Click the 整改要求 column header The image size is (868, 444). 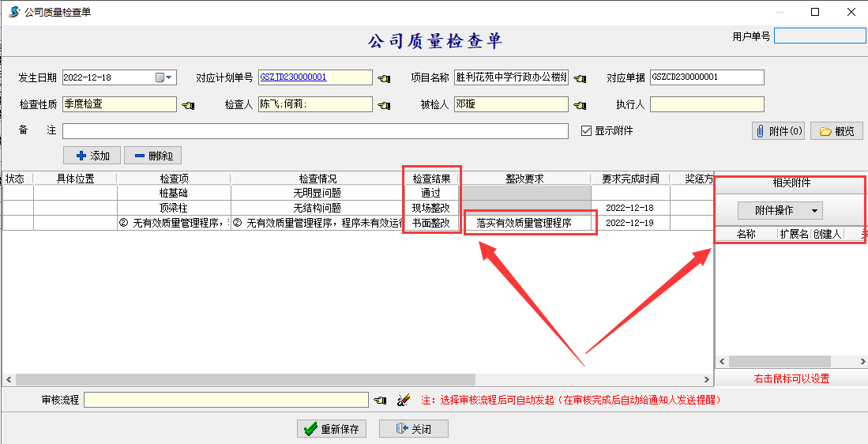[524, 179]
